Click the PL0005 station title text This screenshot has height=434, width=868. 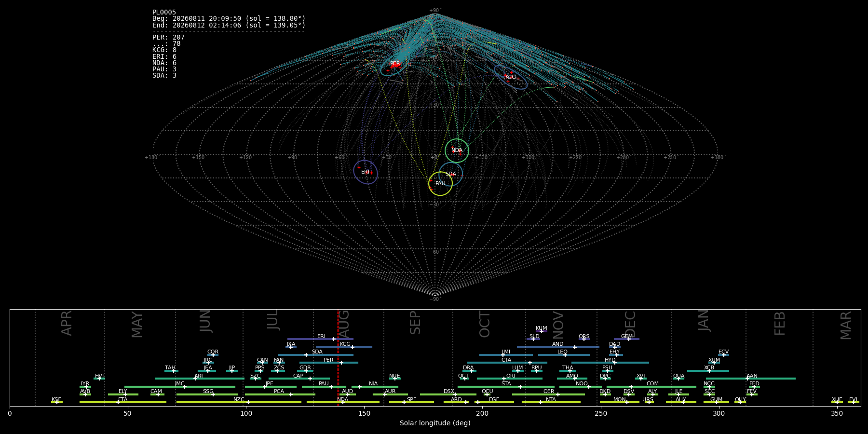click(x=164, y=13)
